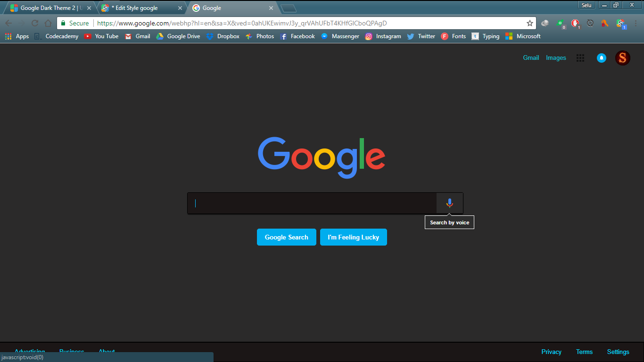644x362 pixels.
Task: Open the Privacy footer link
Action: click(552, 352)
